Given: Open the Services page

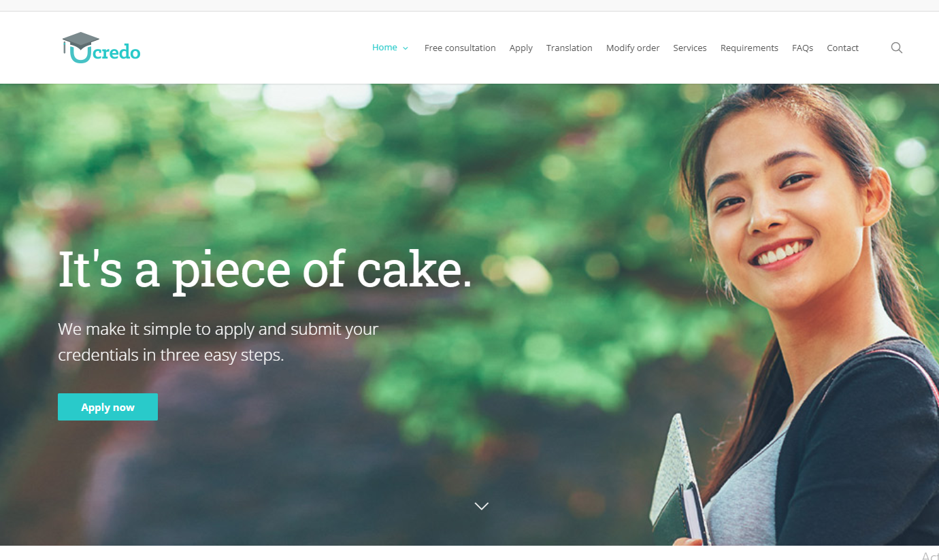Looking at the screenshot, I should click(x=690, y=48).
